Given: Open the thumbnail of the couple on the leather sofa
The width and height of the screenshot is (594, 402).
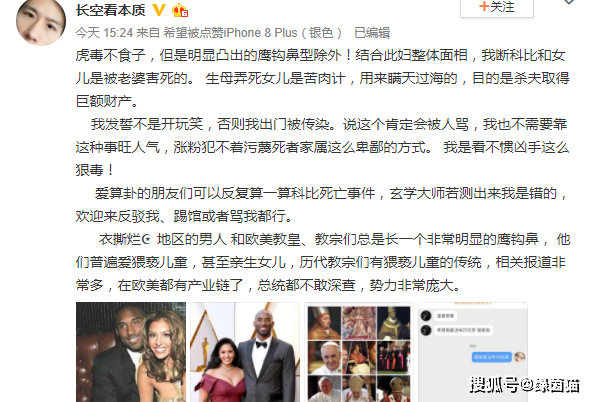Looking at the screenshot, I should pyautogui.click(x=131, y=352).
